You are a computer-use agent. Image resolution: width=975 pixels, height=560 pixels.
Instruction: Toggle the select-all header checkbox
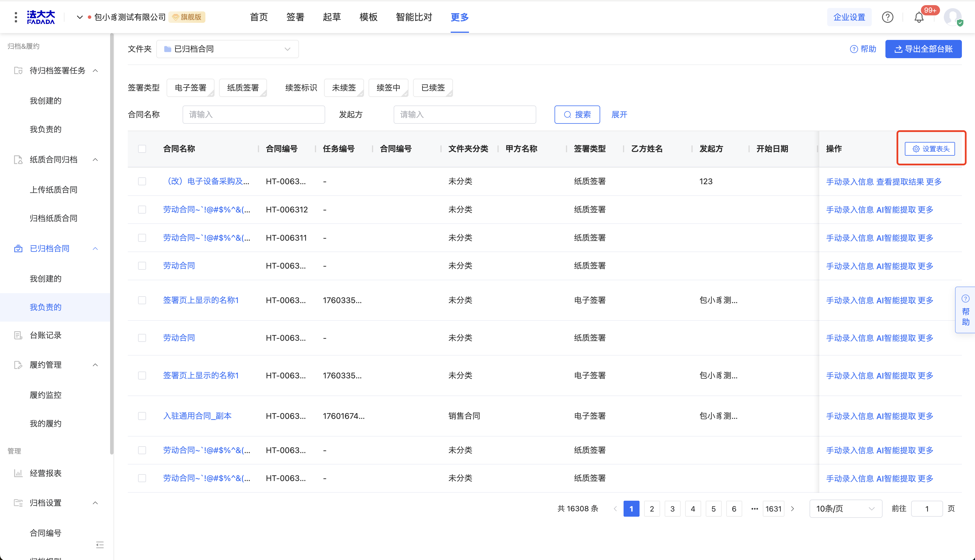coord(142,149)
